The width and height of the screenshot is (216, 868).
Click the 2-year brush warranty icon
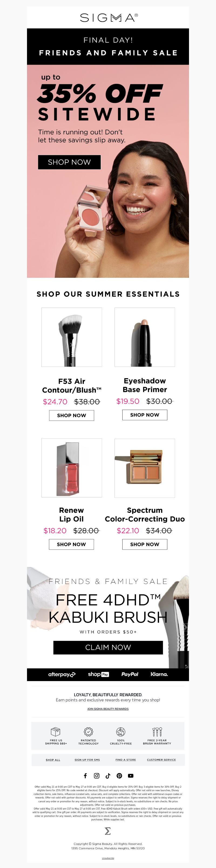157,731
